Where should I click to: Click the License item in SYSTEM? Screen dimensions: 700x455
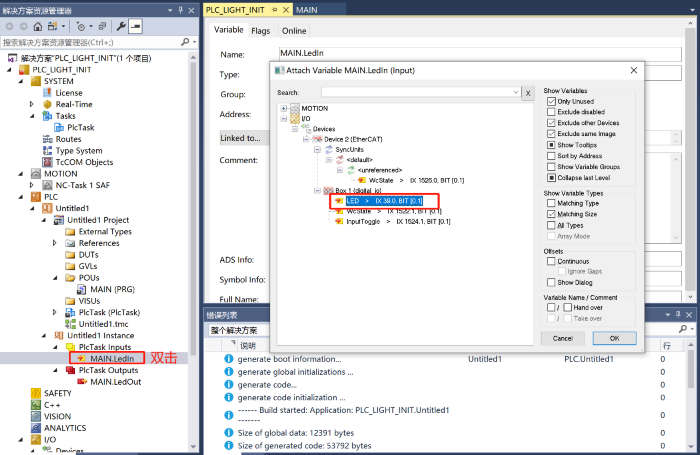tap(82, 92)
